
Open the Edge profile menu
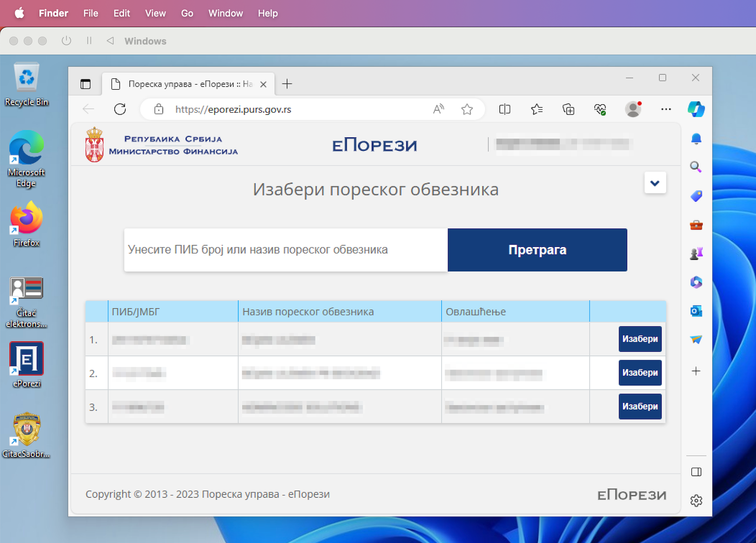[x=633, y=109]
